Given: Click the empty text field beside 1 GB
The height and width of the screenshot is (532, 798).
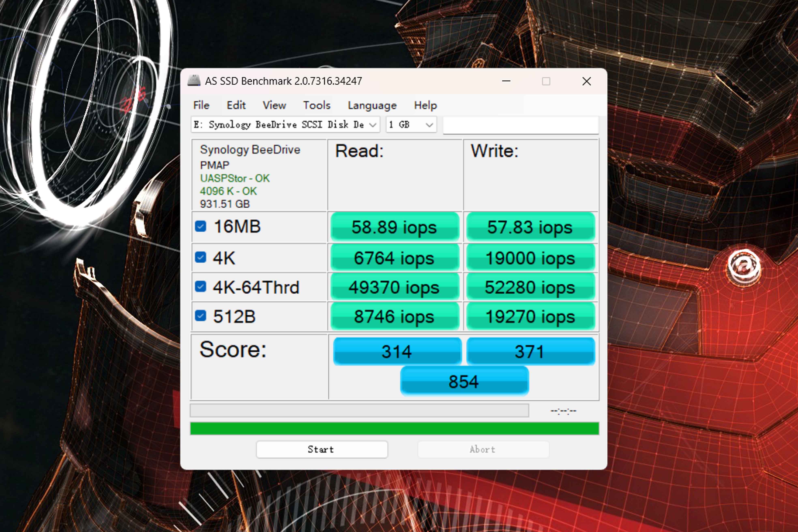Looking at the screenshot, I should tap(521, 125).
